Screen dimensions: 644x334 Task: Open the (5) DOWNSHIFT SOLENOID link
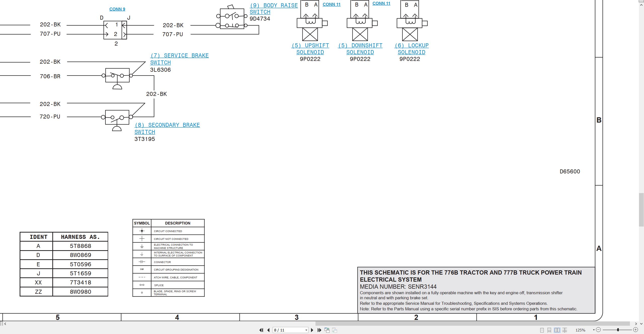360,49
